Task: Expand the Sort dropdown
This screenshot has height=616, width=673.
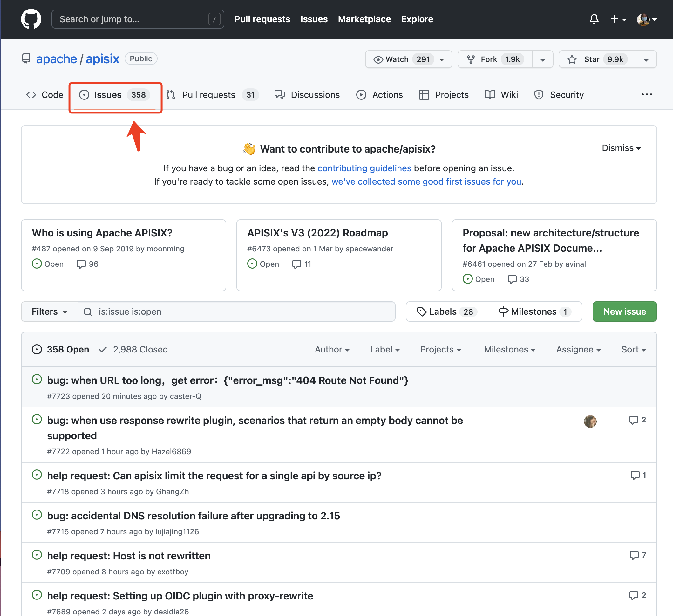Action: point(634,349)
